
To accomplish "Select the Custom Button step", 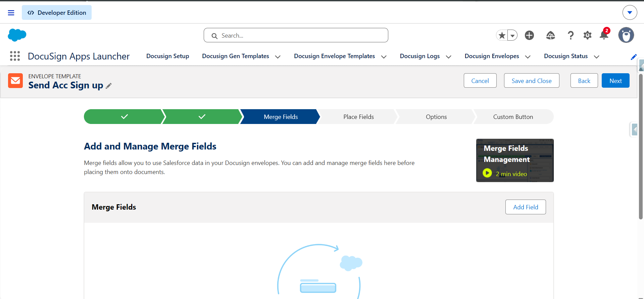I will [x=513, y=117].
